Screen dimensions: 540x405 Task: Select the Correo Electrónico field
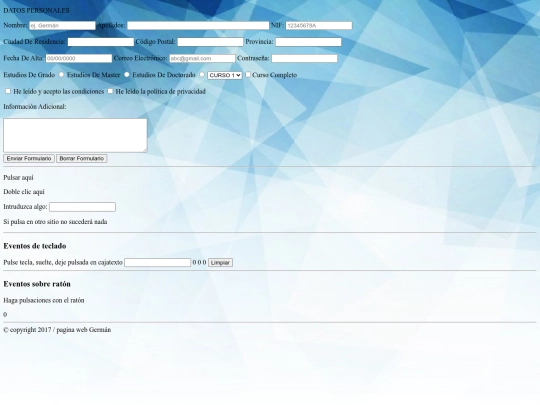click(x=202, y=59)
